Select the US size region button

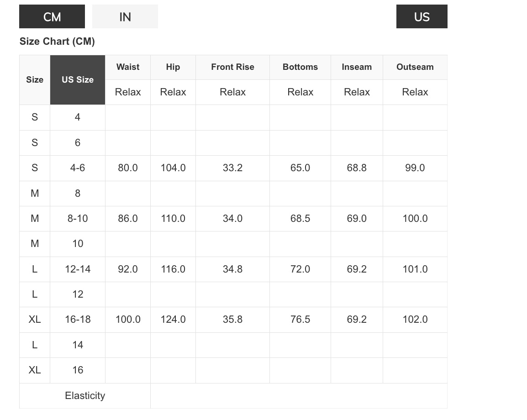pos(422,17)
